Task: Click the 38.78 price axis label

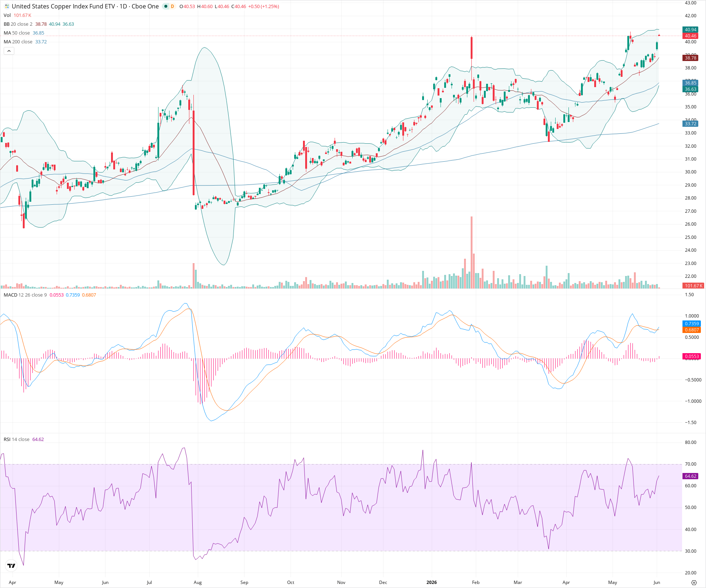Action: (x=690, y=58)
